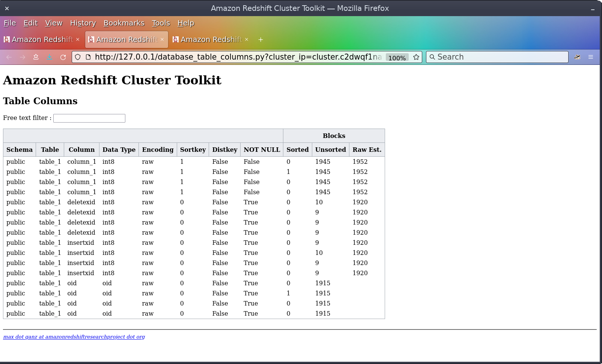The image size is (602, 364).
Task: Open a new tab with plus button
Action: (x=260, y=39)
